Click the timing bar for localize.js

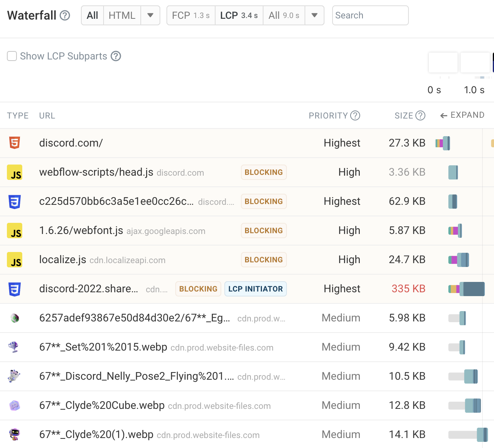(459, 260)
